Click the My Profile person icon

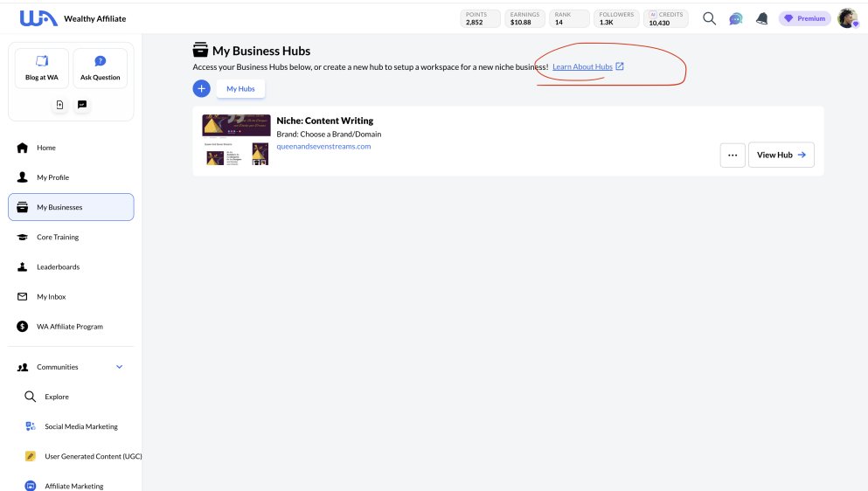(22, 177)
